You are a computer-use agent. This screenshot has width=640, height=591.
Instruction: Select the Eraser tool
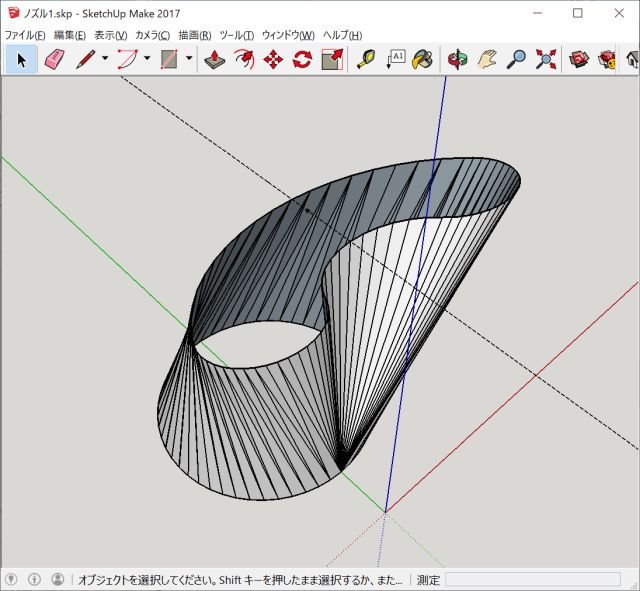pos(54,60)
